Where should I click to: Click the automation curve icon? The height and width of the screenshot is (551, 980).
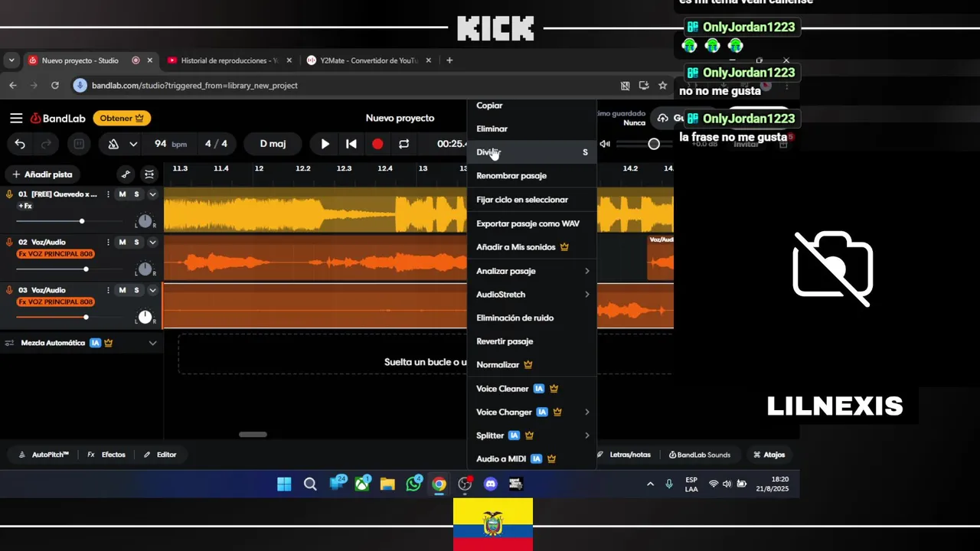(126, 174)
